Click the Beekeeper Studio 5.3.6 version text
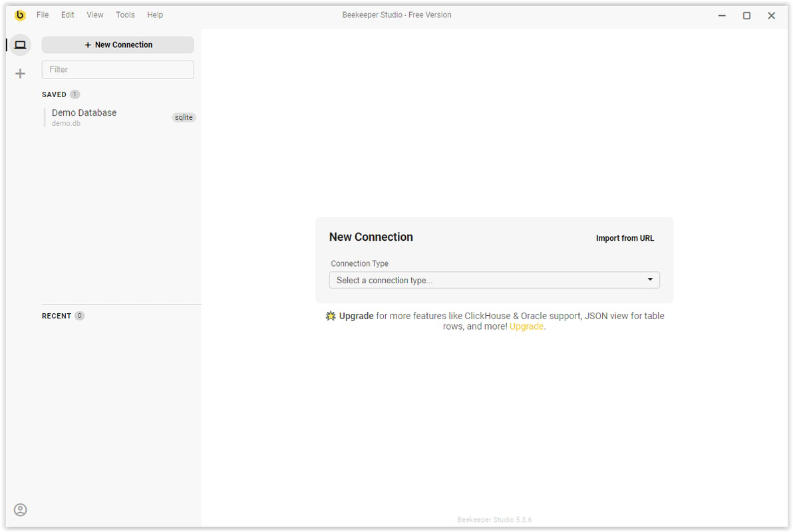Image resolution: width=793 pixels, height=532 pixels. (x=494, y=520)
